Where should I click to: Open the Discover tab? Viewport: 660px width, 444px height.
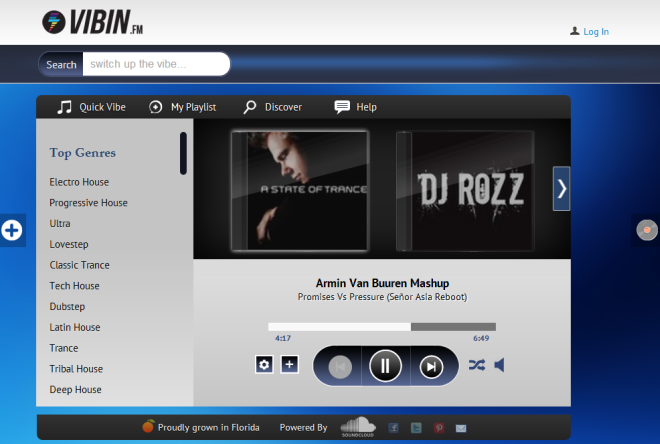pos(283,107)
